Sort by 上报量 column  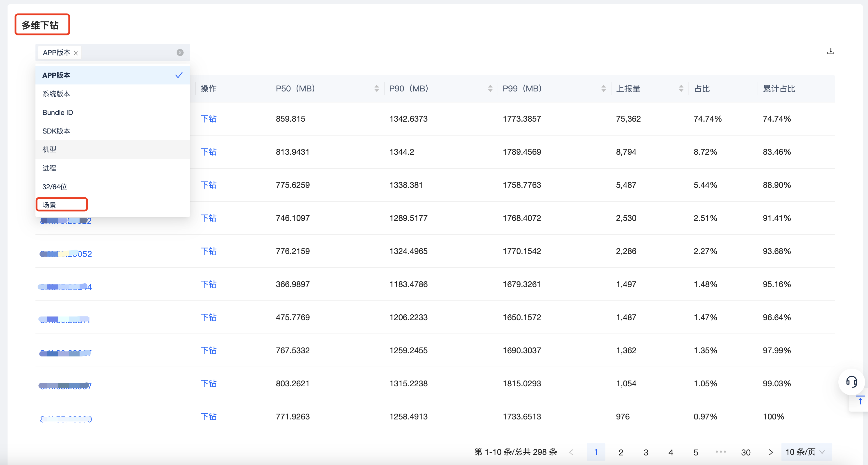pos(681,89)
